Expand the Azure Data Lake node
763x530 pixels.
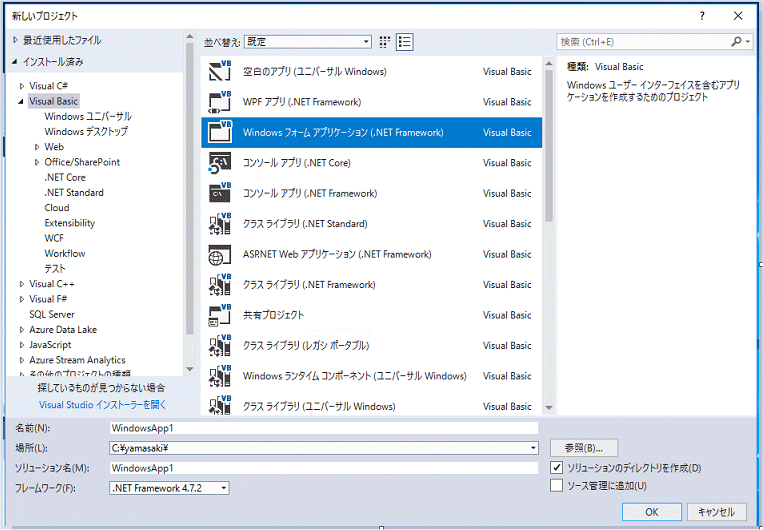pyautogui.click(x=21, y=329)
